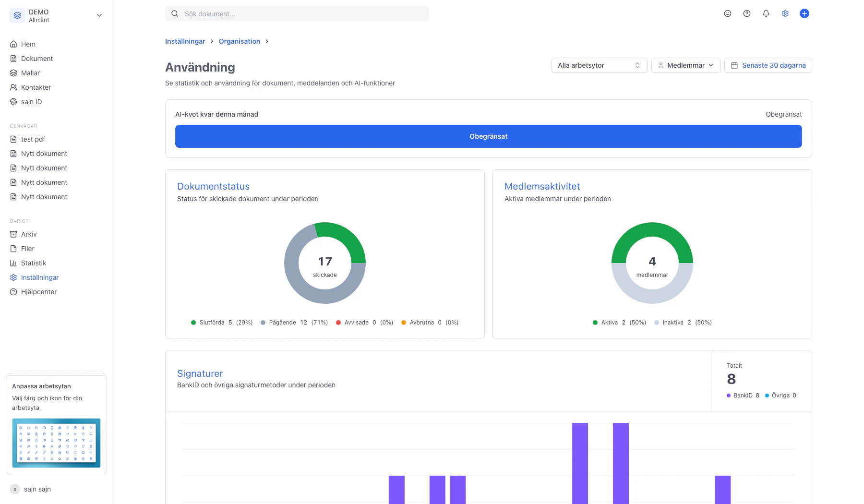This screenshot has height=504, width=864.
Task: Click the BankID legend entry
Action: [x=743, y=396]
